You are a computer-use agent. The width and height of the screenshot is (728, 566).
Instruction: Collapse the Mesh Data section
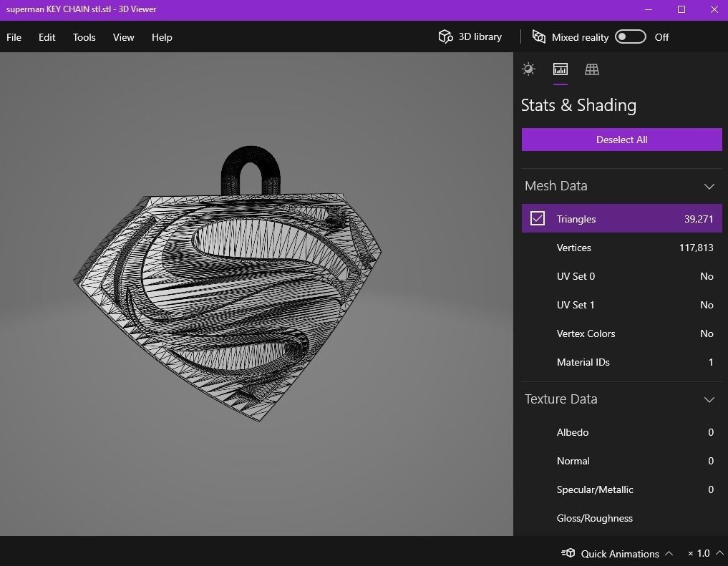coord(709,187)
